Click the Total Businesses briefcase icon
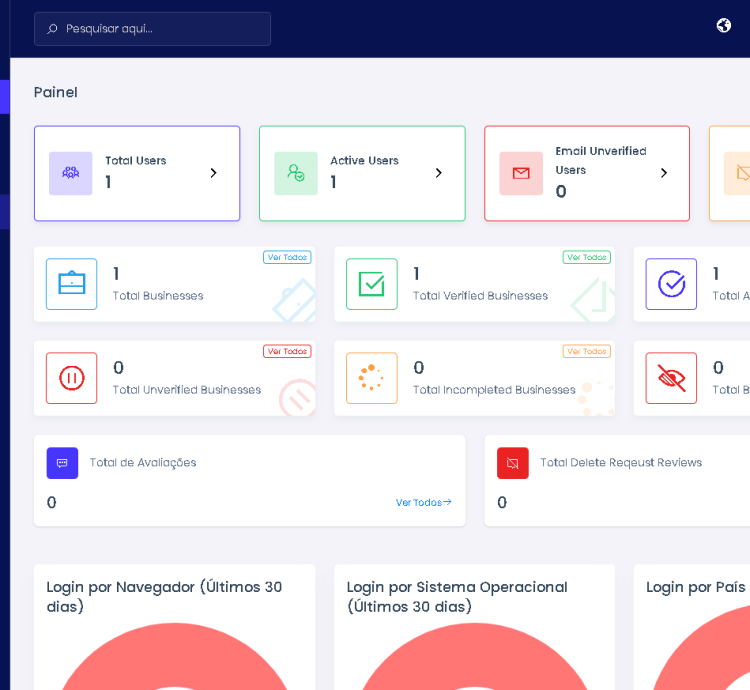This screenshot has height=690, width=750. 72,284
